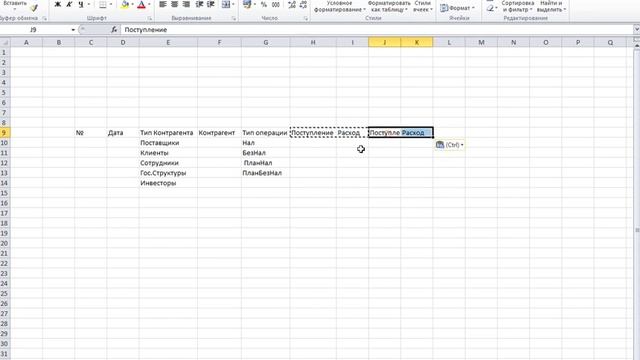Screen dimensions: 640x360
Task: Open Буфер обмена dialog launcher
Action: (44, 19)
